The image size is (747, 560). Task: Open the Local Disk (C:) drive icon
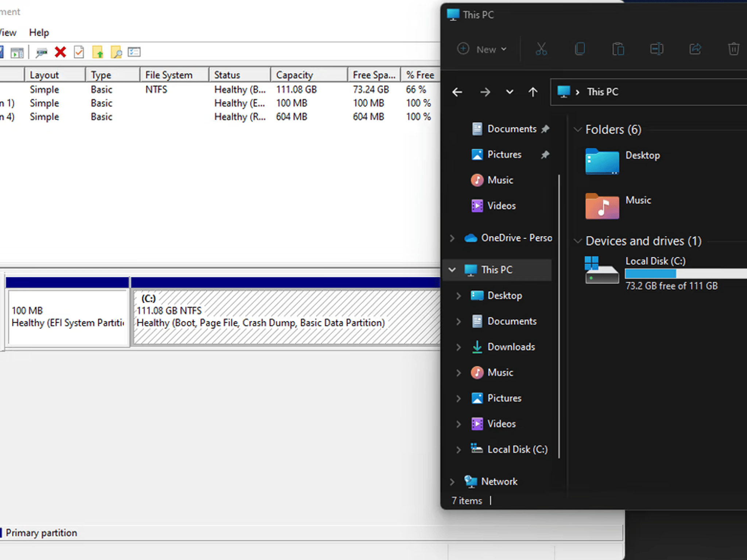tap(602, 270)
